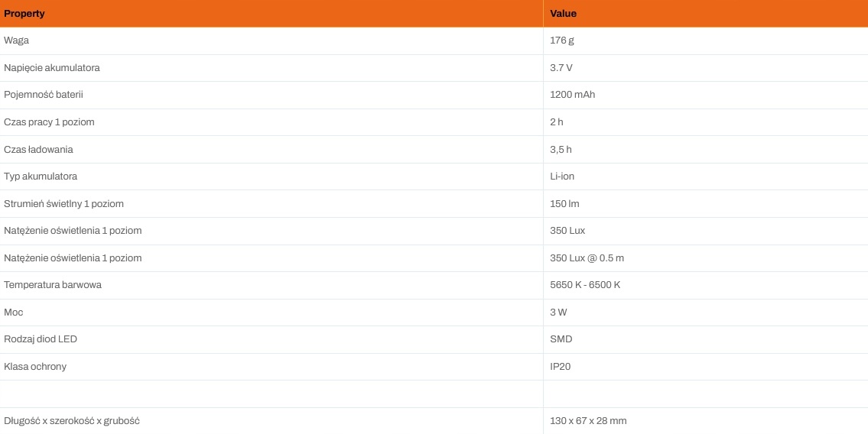Select the Temperatura barwowa label
This screenshot has height=434, width=868.
(x=53, y=285)
